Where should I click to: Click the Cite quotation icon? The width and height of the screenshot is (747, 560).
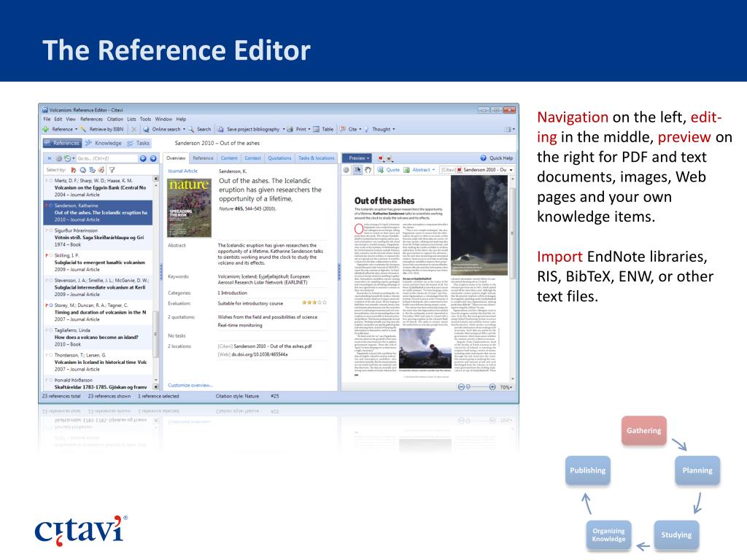click(x=343, y=129)
